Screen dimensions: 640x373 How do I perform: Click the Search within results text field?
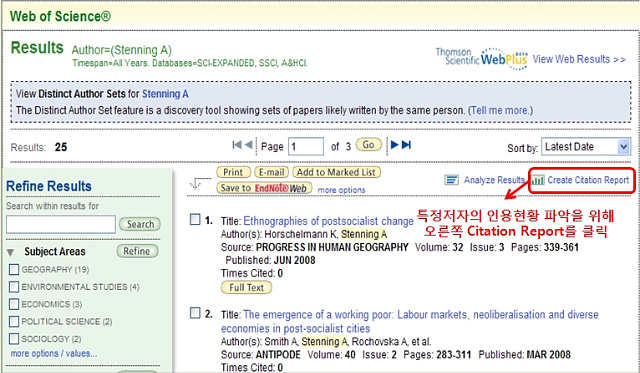(x=61, y=224)
